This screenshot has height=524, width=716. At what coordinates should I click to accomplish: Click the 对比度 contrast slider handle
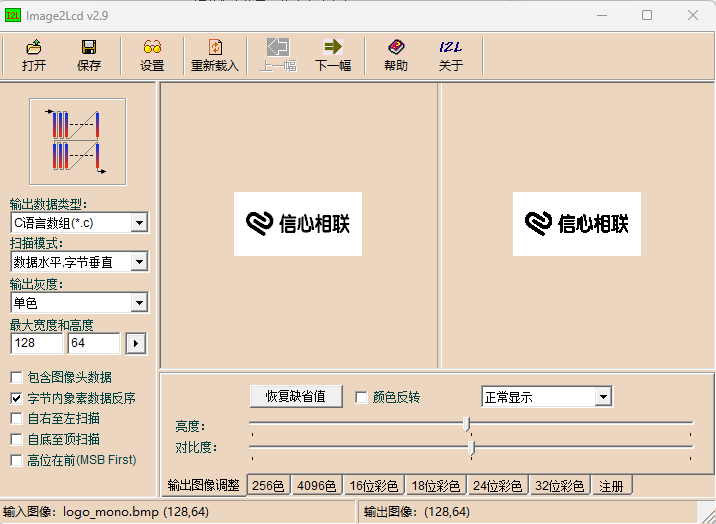tap(472, 448)
